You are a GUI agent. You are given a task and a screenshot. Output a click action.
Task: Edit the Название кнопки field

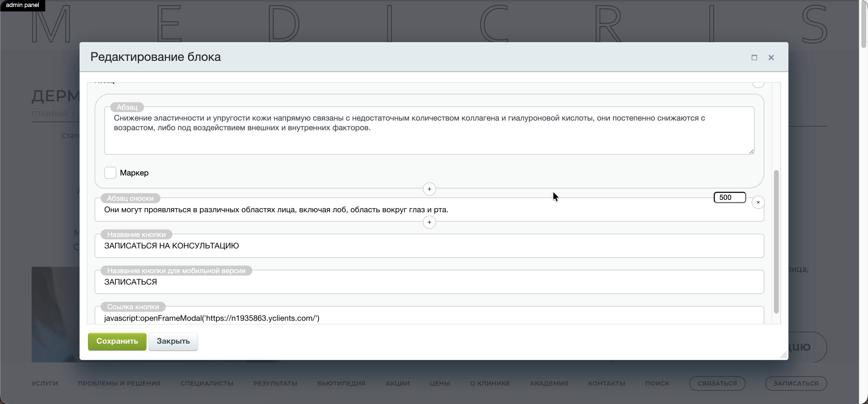[429, 246]
